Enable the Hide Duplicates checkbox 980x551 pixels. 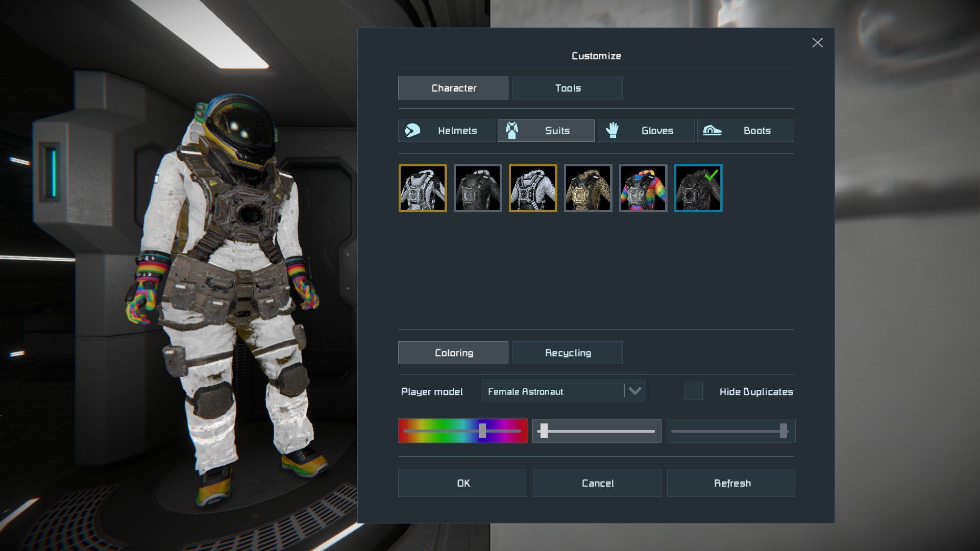[x=693, y=391]
